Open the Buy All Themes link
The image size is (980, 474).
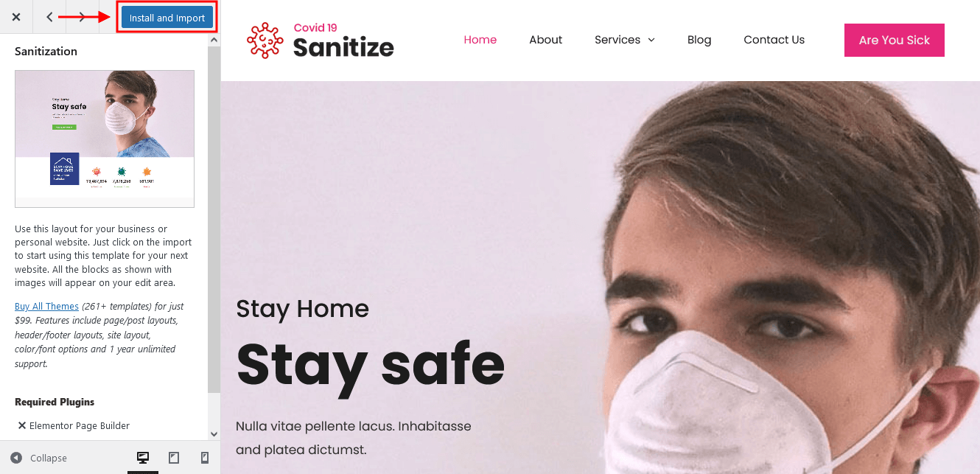[46, 306]
